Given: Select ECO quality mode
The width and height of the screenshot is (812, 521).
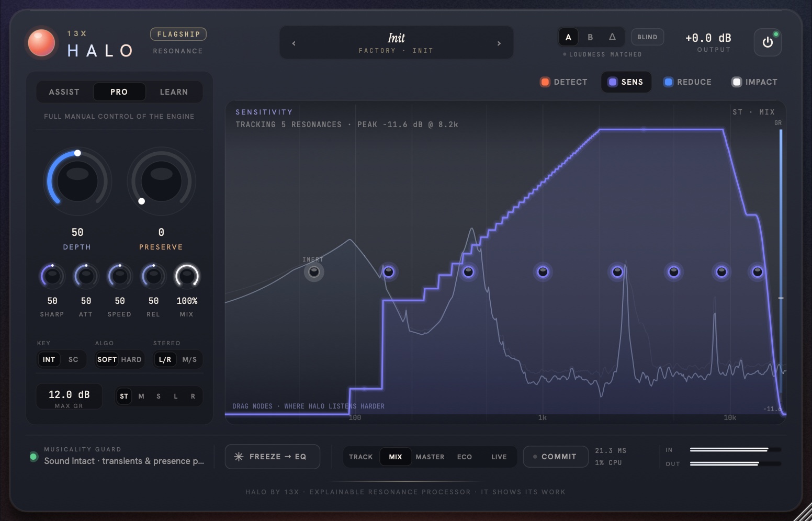Looking at the screenshot, I should pyautogui.click(x=465, y=457).
